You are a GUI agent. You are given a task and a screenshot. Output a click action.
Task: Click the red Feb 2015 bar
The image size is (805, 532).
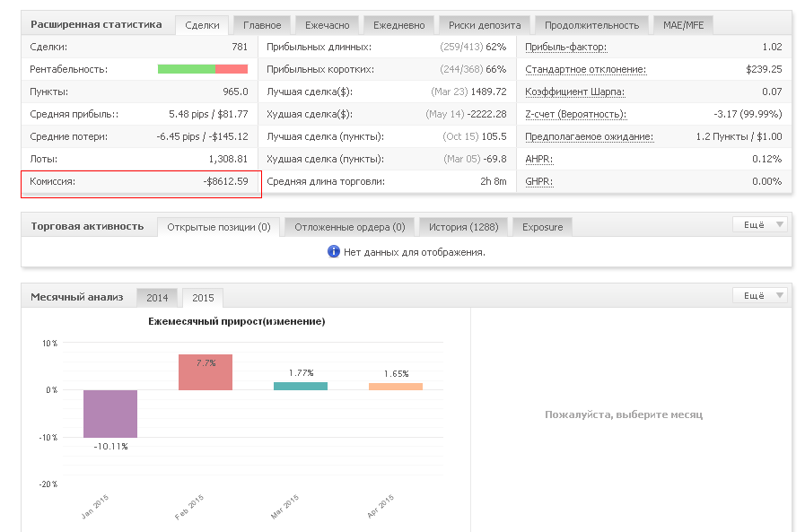pyautogui.click(x=206, y=372)
